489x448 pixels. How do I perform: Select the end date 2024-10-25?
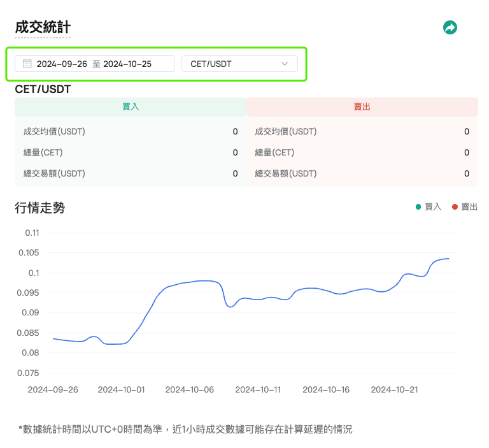tap(127, 64)
